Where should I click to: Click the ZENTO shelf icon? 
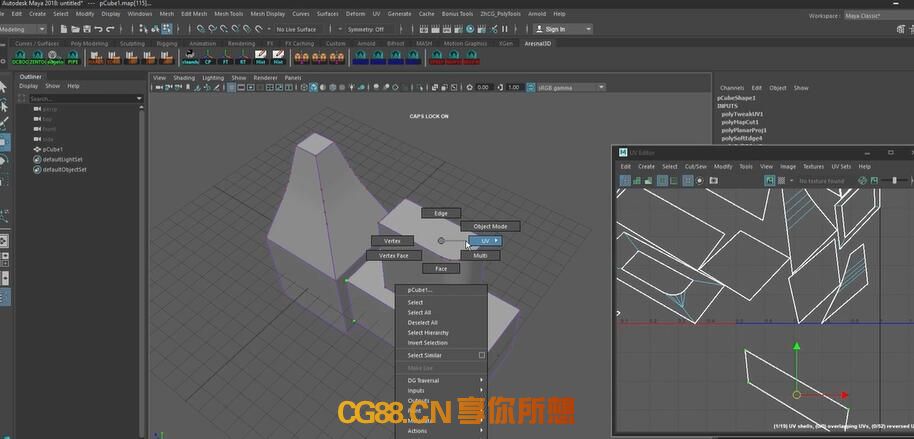click(37, 57)
